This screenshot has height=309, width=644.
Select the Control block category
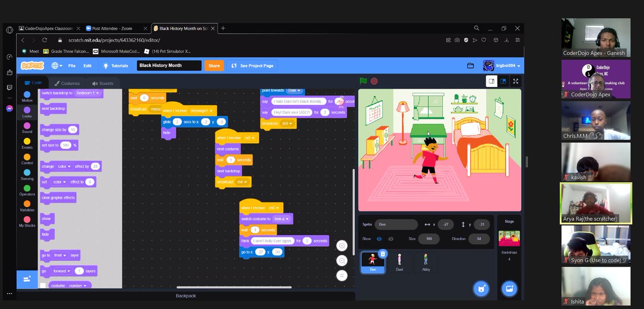(x=27, y=159)
